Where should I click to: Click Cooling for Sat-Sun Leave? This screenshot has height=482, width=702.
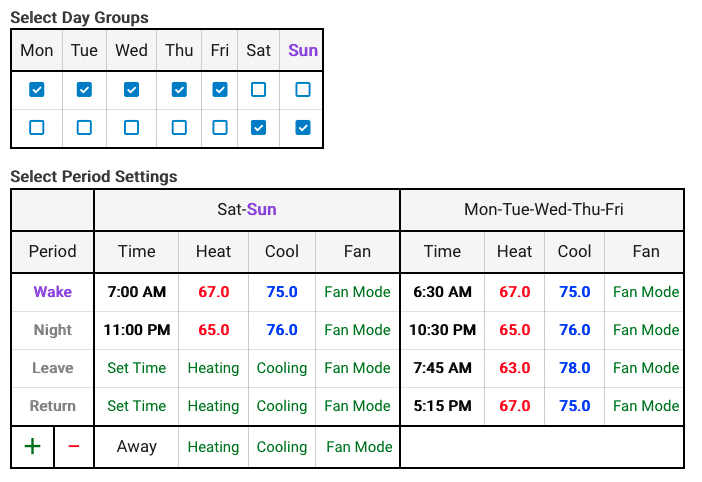(x=282, y=368)
